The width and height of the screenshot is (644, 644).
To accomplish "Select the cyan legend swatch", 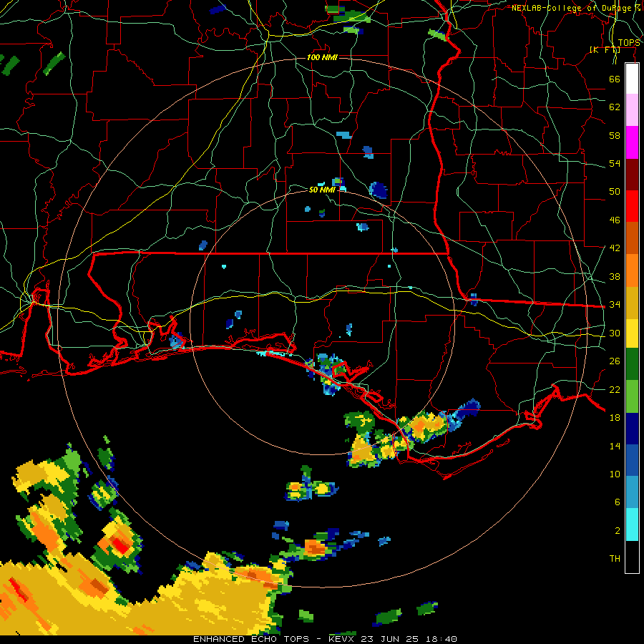I will tap(632, 524).
